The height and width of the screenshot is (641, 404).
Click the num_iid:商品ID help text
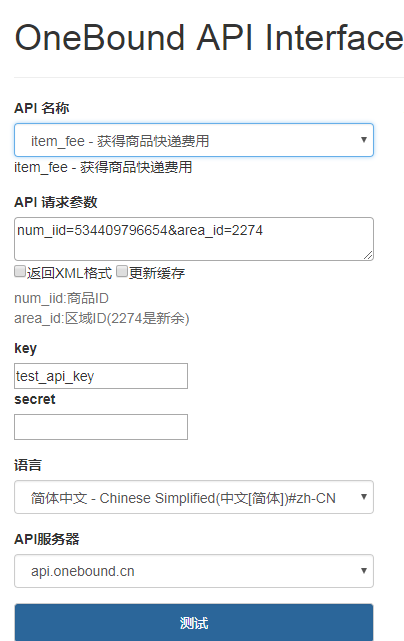coord(61,298)
